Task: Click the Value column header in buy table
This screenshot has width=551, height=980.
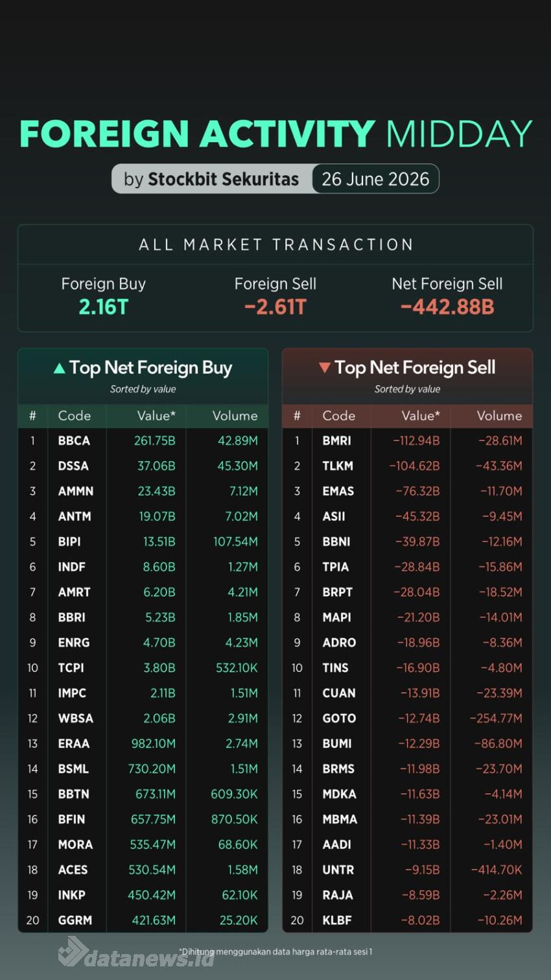Action: [x=156, y=416]
